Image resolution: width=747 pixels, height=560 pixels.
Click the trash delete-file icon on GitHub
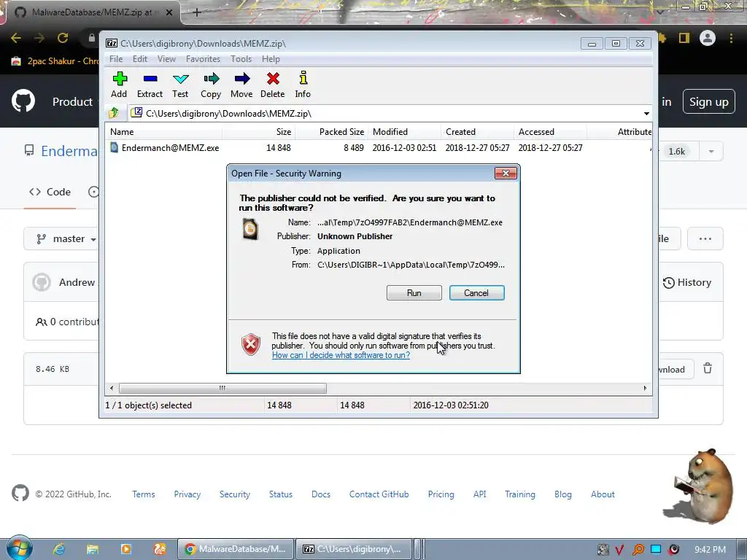(708, 368)
